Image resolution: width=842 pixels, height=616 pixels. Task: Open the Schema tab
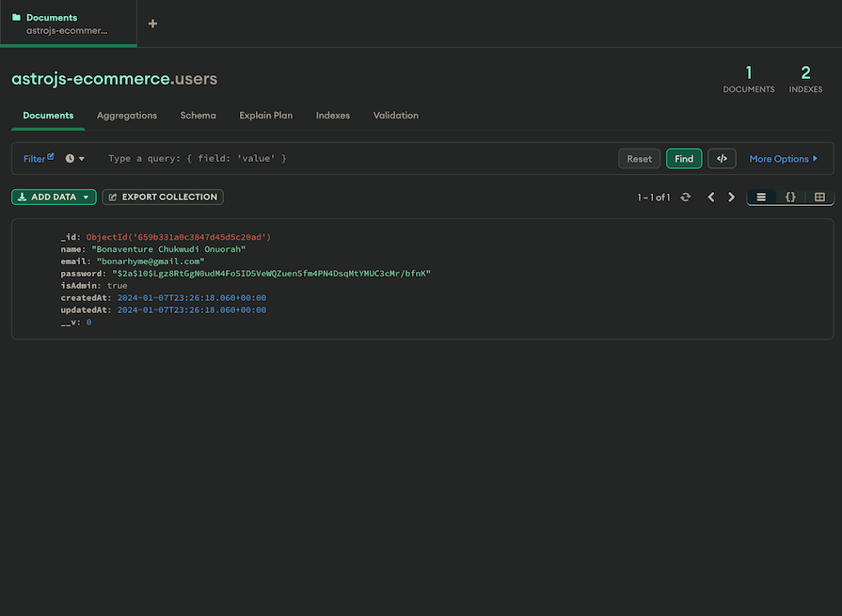pos(198,116)
